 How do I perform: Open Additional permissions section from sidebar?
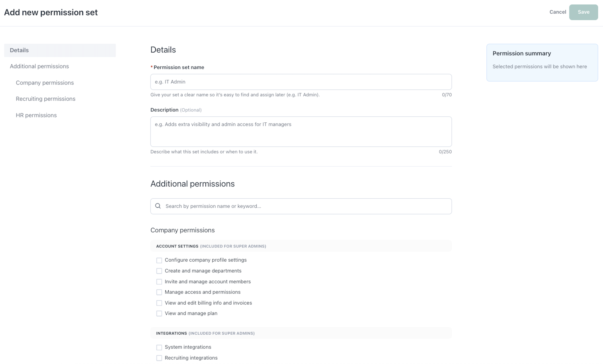point(39,66)
